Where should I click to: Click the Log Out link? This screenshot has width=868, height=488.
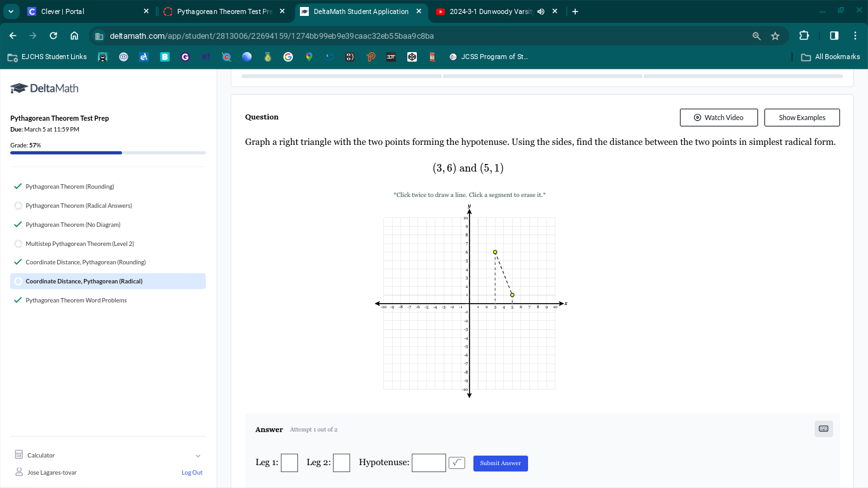click(192, 473)
